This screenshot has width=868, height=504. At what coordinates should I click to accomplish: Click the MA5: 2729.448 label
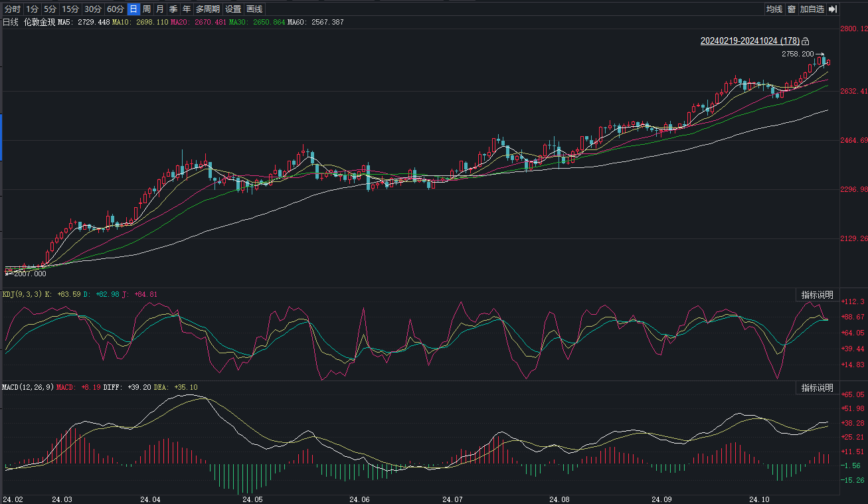click(x=84, y=22)
